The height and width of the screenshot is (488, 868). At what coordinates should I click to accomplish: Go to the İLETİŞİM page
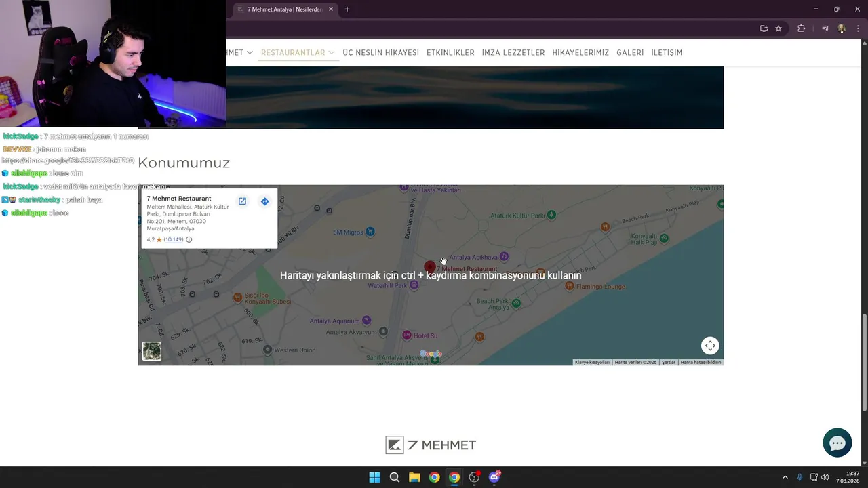667,52
